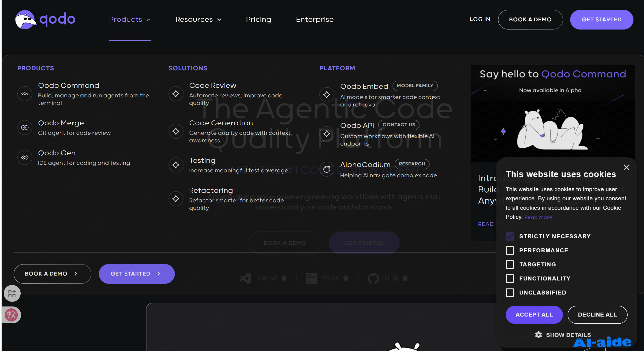The width and height of the screenshot is (644, 351).
Task: Enable the Performance cookies checkbox
Action: (x=510, y=250)
